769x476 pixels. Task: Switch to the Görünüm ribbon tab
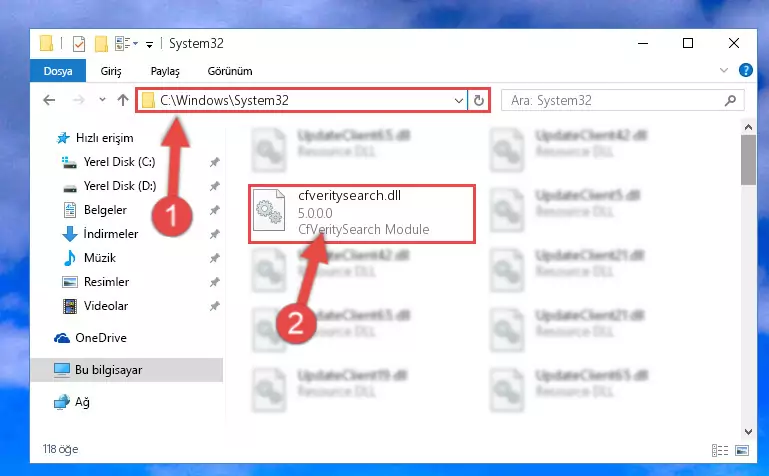click(x=230, y=71)
